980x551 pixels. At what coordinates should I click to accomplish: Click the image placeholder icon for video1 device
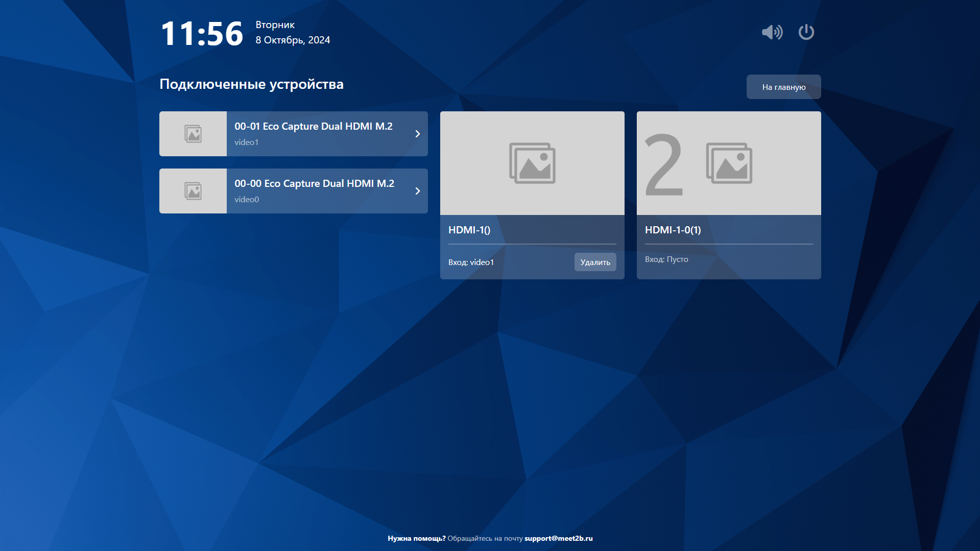click(193, 134)
